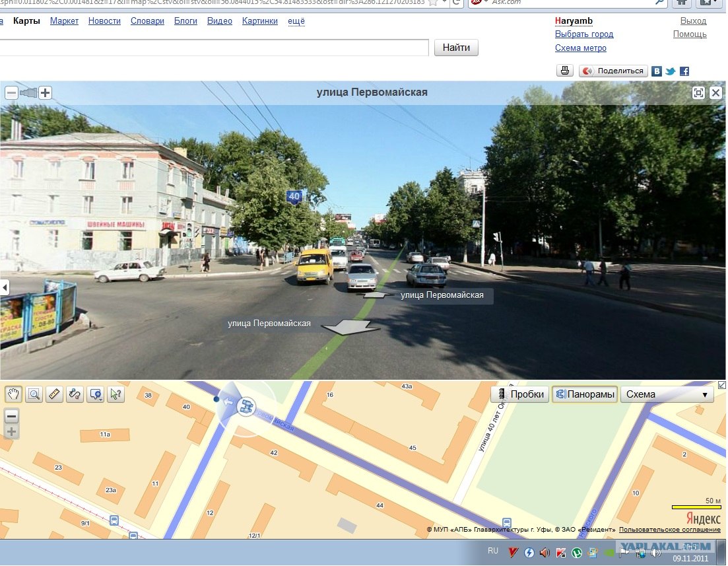Click the browser home button
Image resolution: width=728 pixels, height=566 pixels.
[x=682, y=3]
